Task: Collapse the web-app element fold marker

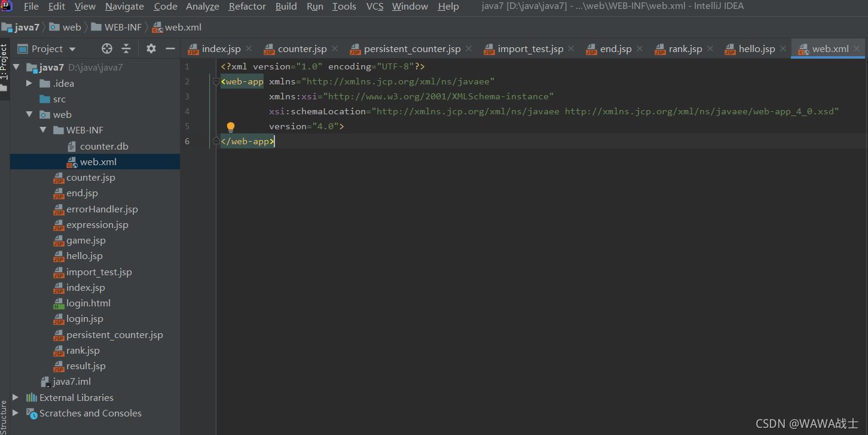Action: point(215,81)
